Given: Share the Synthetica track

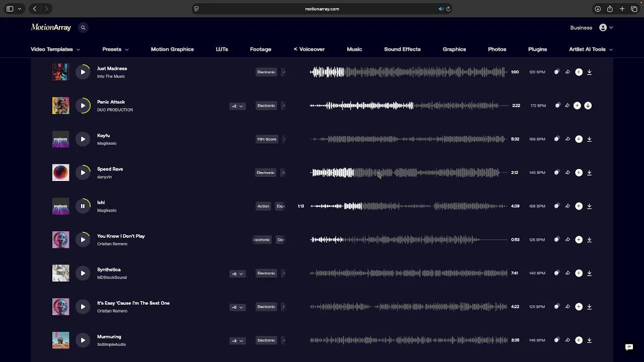Looking at the screenshot, I should [568, 273].
